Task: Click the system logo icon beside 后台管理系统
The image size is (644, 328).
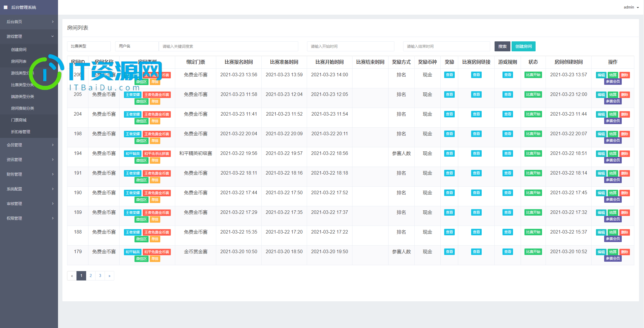Action: tap(6, 7)
